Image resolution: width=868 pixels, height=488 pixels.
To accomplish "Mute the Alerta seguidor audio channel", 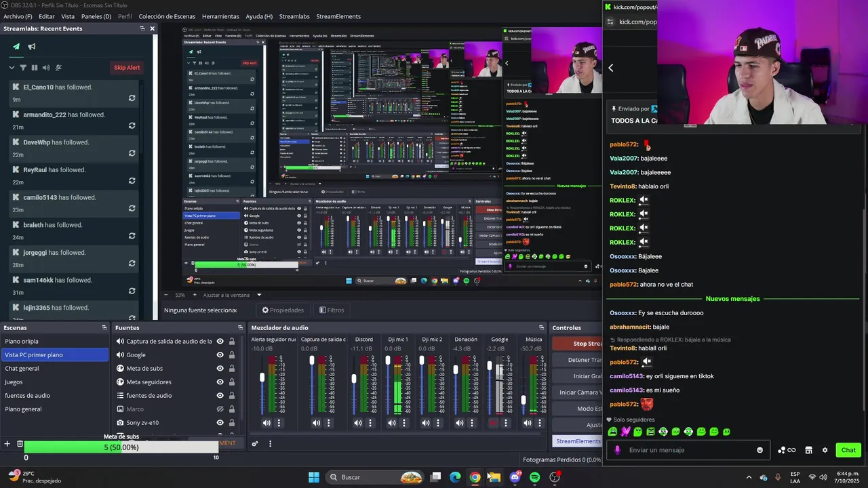I will [267, 423].
